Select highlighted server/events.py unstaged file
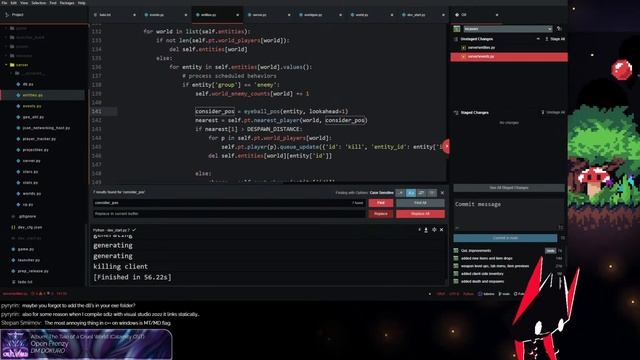Screen dimensions: 640x360 pyautogui.click(x=509, y=57)
